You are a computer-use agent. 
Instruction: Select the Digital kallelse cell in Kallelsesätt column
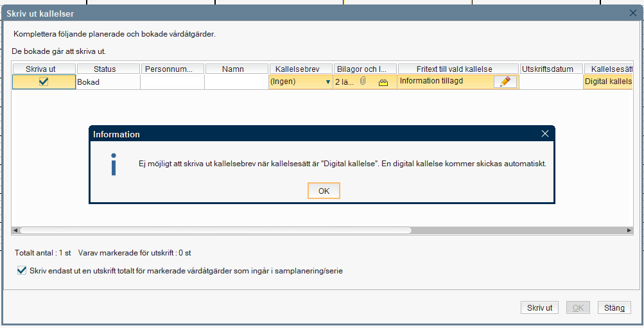(608, 82)
